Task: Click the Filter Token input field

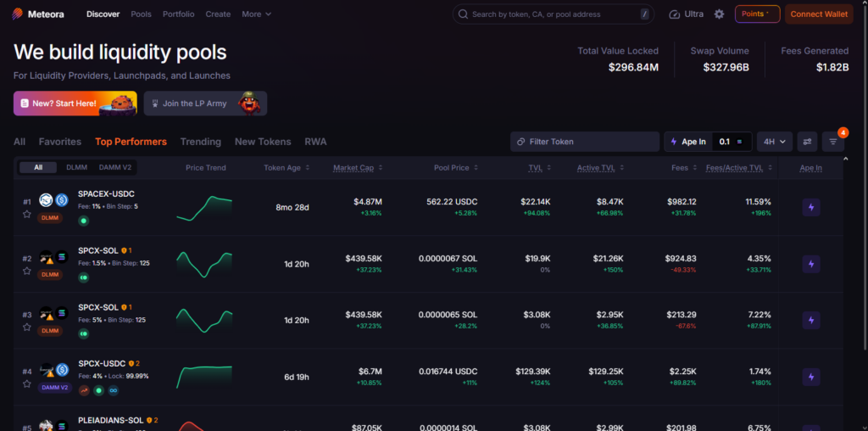Action: point(585,142)
